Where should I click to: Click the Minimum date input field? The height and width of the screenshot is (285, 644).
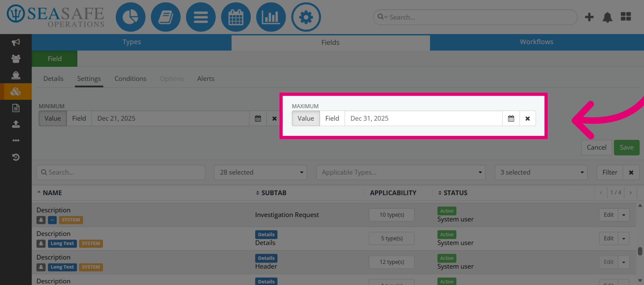coord(170,119)
